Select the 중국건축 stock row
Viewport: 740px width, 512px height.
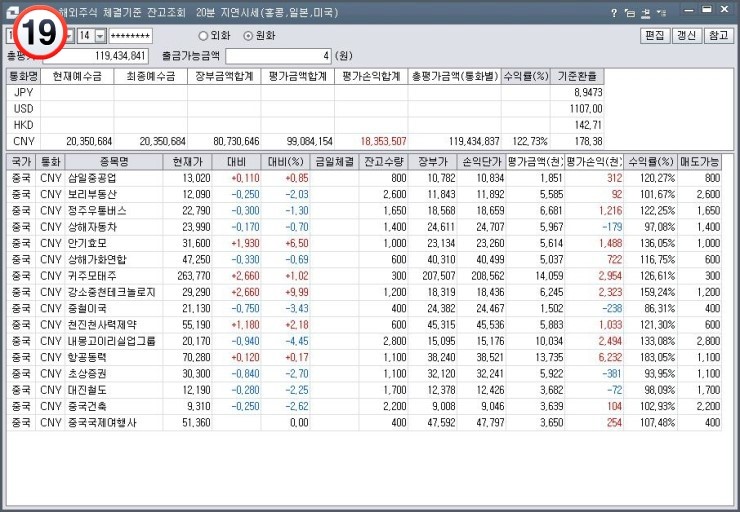pos(364,406)
